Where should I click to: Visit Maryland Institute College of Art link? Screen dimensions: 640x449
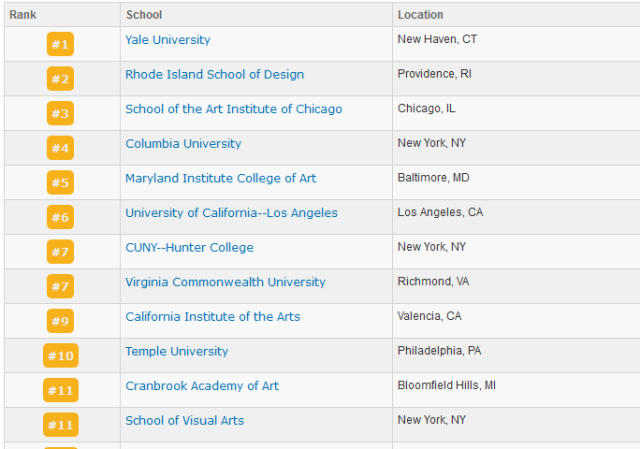point(221,179)
